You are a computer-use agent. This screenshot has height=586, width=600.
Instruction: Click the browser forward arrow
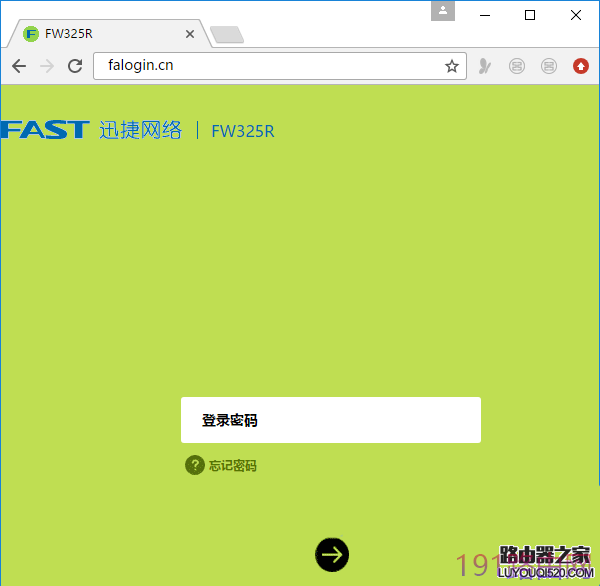tap(47, 66)
